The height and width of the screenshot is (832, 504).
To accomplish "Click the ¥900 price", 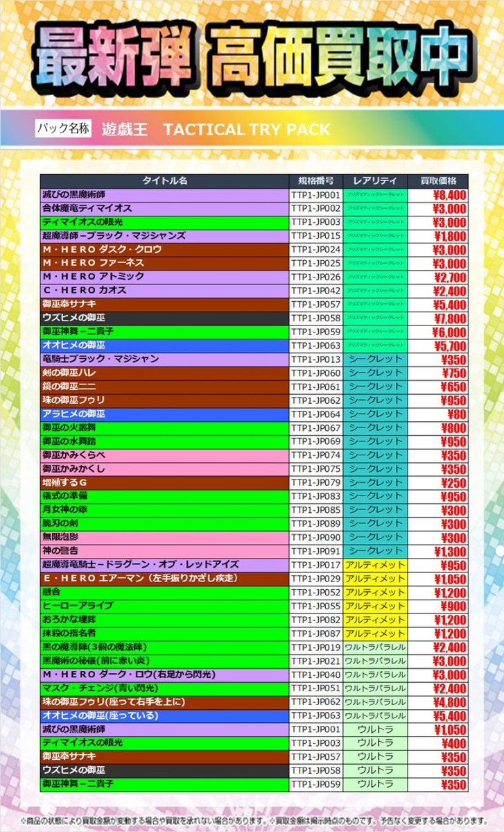I will 453,606.
